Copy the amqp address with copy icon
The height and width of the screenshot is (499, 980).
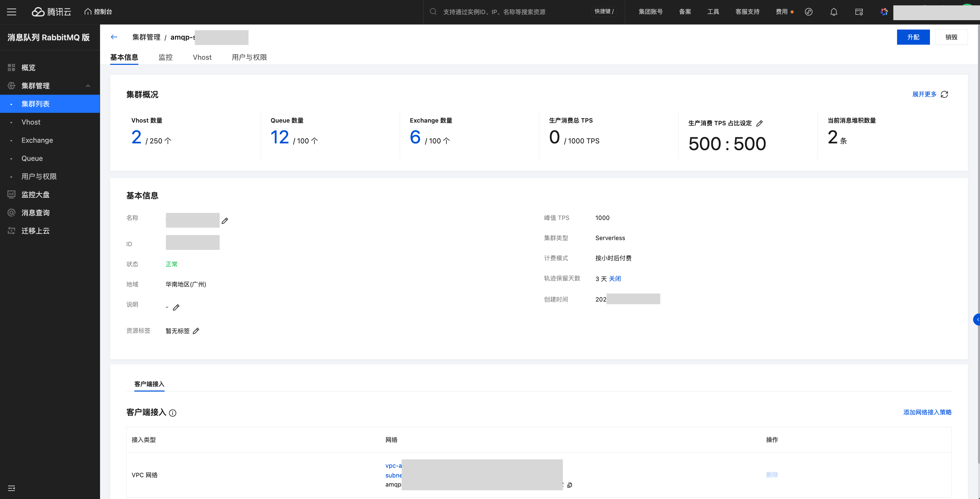pos(570,485)
